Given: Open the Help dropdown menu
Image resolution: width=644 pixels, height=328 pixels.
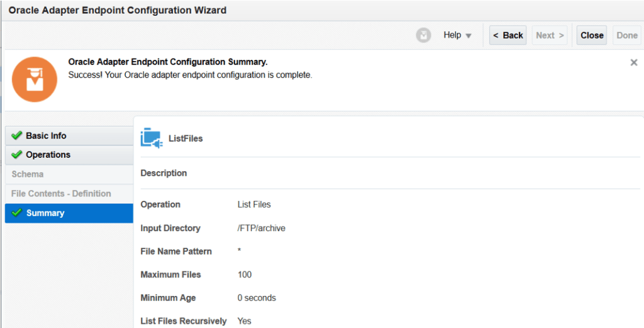Looking at the screenshot, I should point(457,35).
